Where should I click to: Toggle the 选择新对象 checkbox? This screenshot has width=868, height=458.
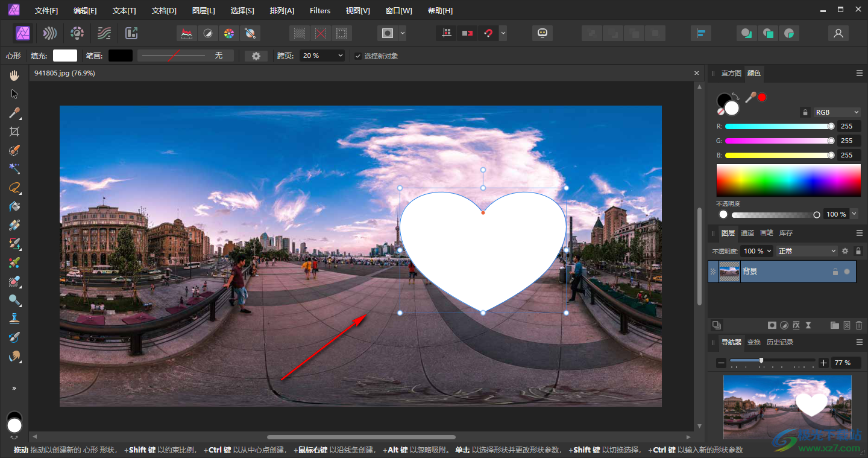tap(358, 56)
